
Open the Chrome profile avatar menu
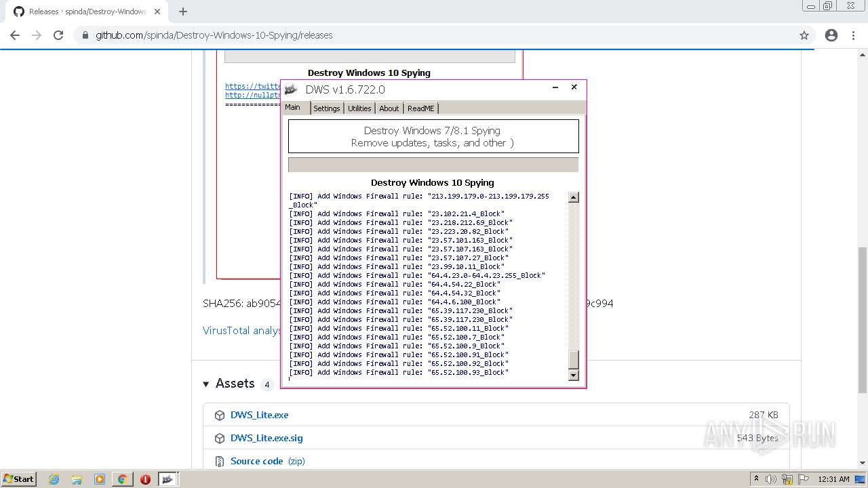(831, 35)
